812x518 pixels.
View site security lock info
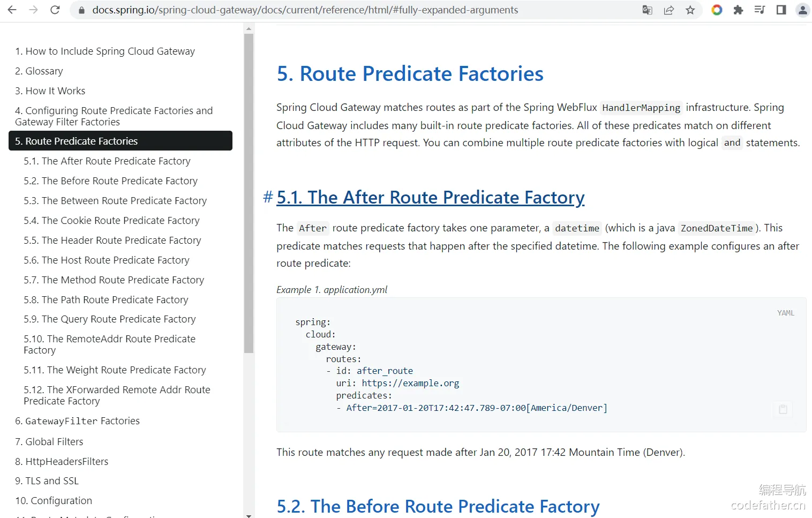coord(81,10)
